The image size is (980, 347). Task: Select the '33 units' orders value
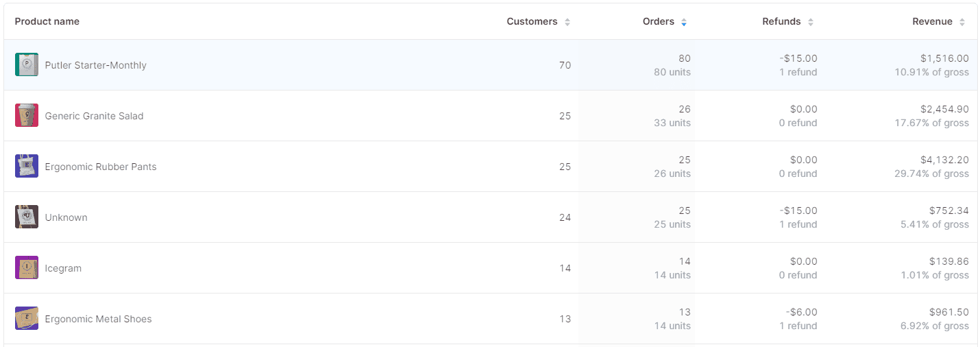[672, 123]
